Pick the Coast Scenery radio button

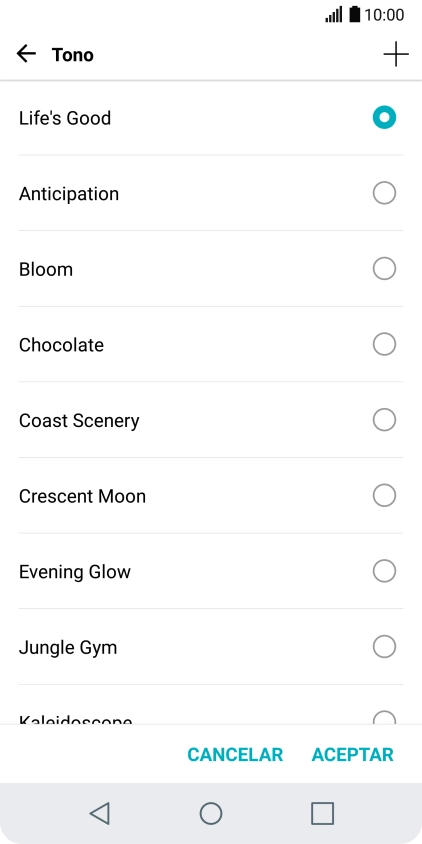[x=384, y=420]
